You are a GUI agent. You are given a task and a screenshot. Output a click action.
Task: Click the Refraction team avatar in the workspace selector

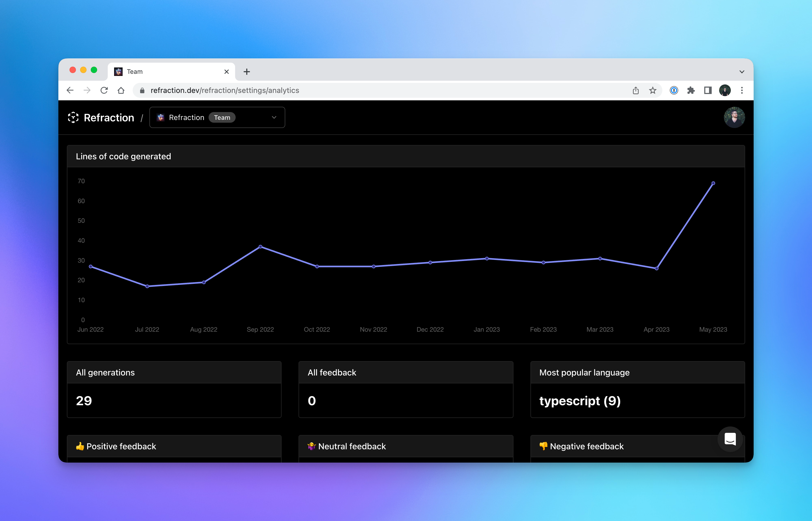(161, 117)
